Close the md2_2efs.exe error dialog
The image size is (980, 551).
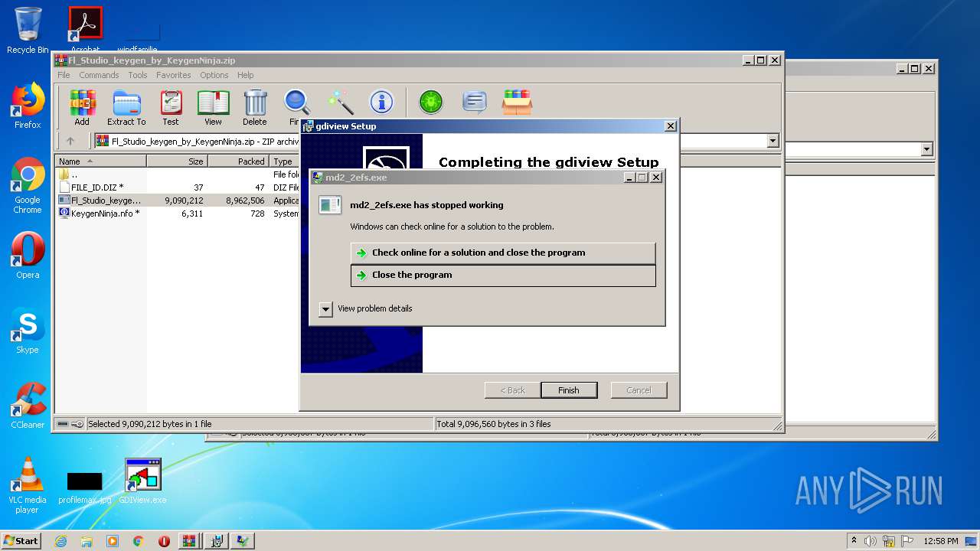(x=656, y=178)
